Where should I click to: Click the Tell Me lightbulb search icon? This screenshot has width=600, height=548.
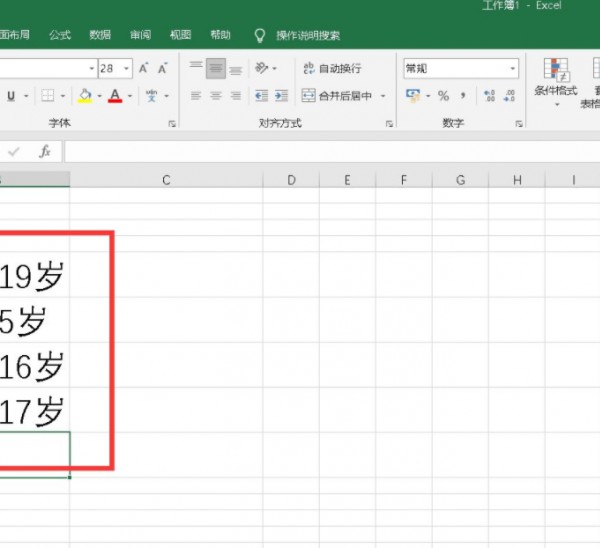260,35
